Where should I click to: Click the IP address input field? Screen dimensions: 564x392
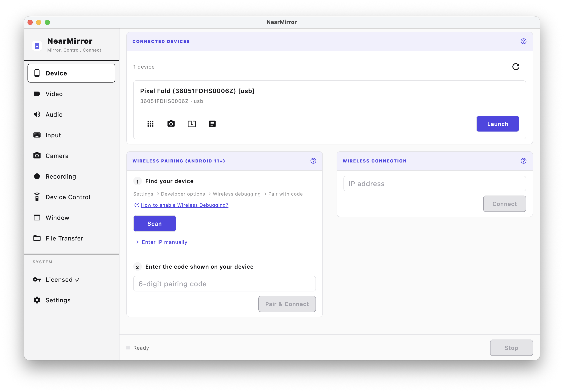(x=434, y=184)
